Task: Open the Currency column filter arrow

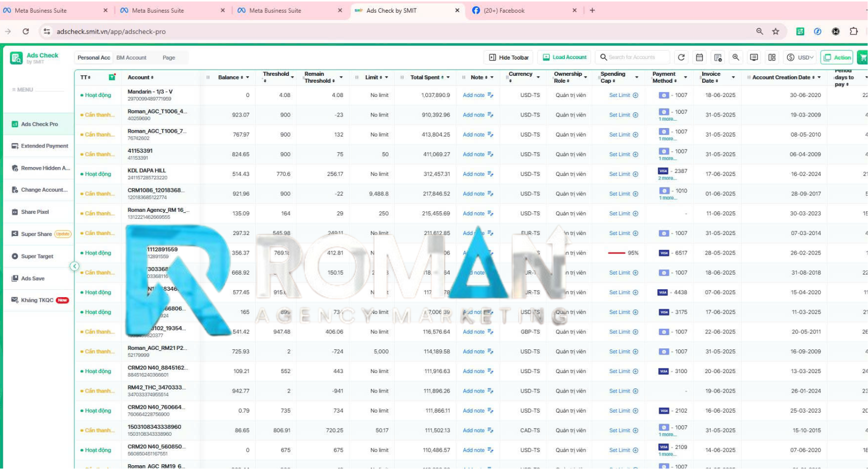Action: tap(538, 77)
